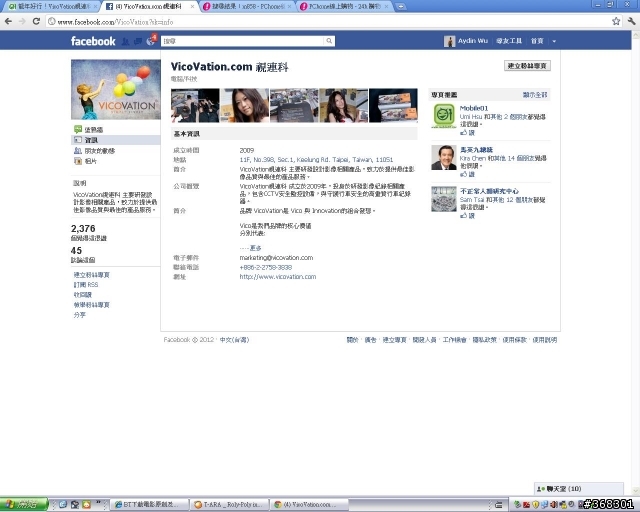Click the 2012 research center page thumbnail
Image resolution: width=640 pixels, height=512 pixels.
coord(444,199)
